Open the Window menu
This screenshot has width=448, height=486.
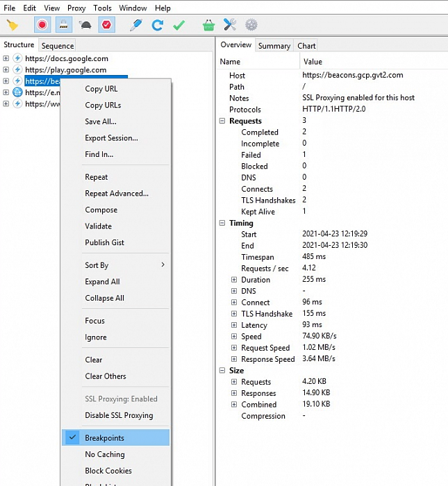tap(133, 8)
